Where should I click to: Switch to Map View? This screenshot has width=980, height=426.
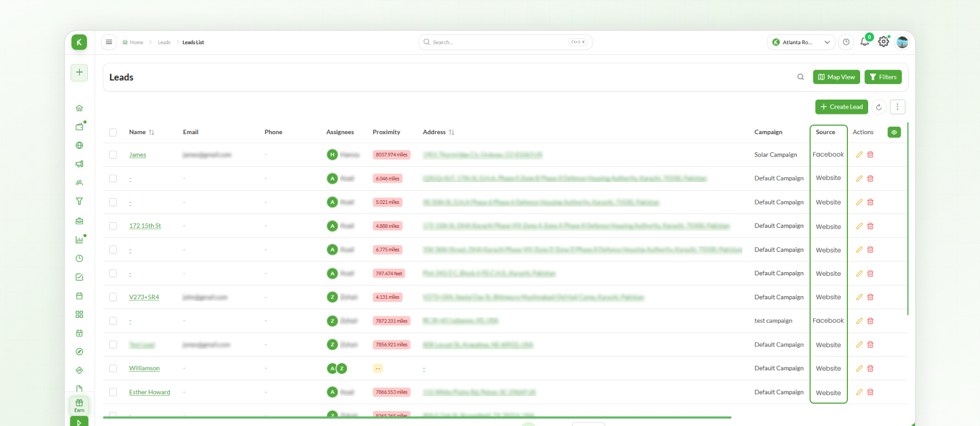point(837,77)
